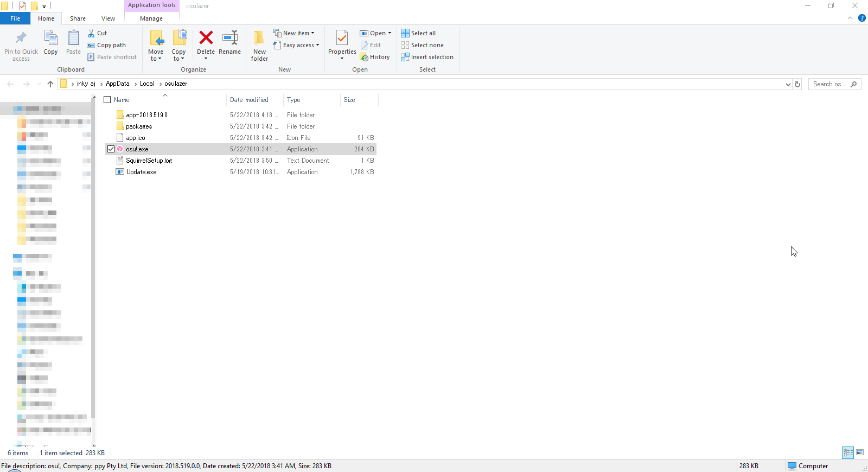
Task: Switch to large thumbnails view icon
Action: click(x=860, y=452)
